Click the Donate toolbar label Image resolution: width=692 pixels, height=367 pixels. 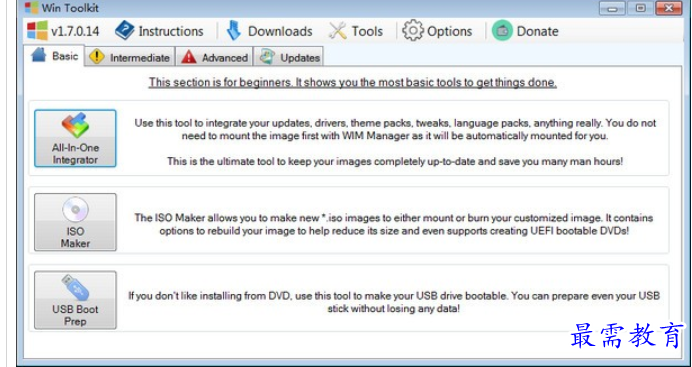pyautogui.click(x=537, y=31)
